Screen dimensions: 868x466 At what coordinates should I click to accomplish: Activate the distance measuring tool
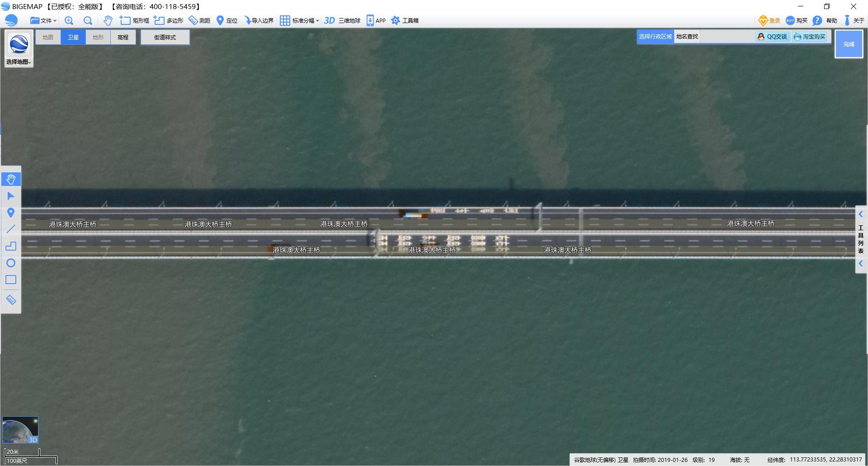pos(199,20)
